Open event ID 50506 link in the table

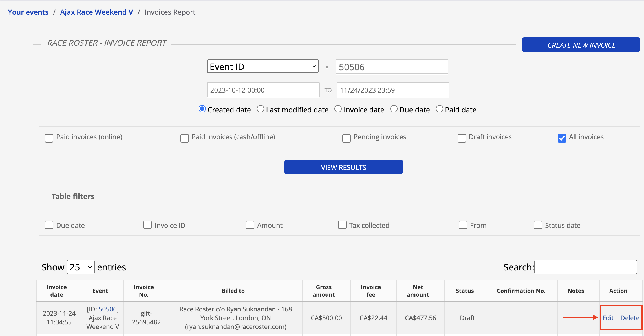click(x=109, y=309)
